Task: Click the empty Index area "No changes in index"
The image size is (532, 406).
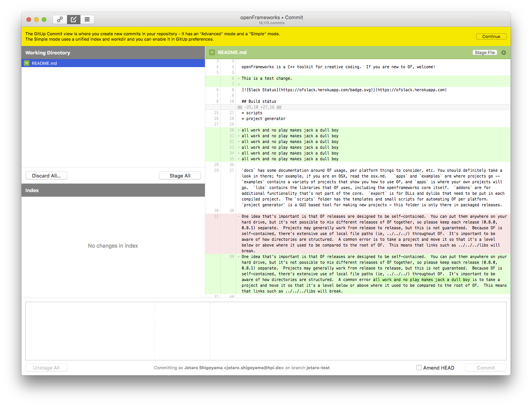Action: (113, 246)
